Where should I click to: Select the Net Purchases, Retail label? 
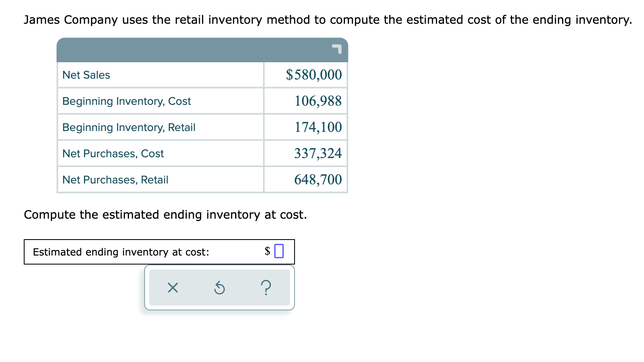[115, 180]
